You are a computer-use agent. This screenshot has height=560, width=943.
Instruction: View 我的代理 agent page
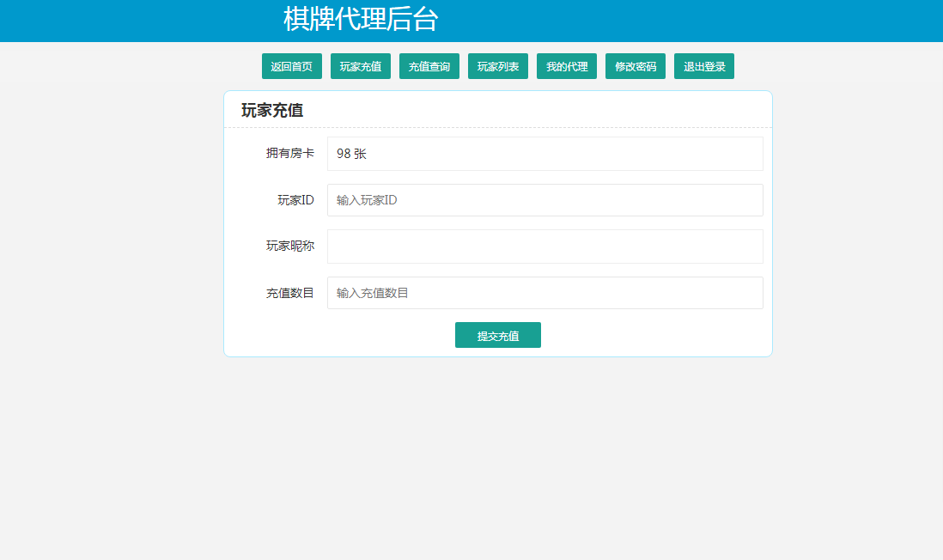click(567, 65)
